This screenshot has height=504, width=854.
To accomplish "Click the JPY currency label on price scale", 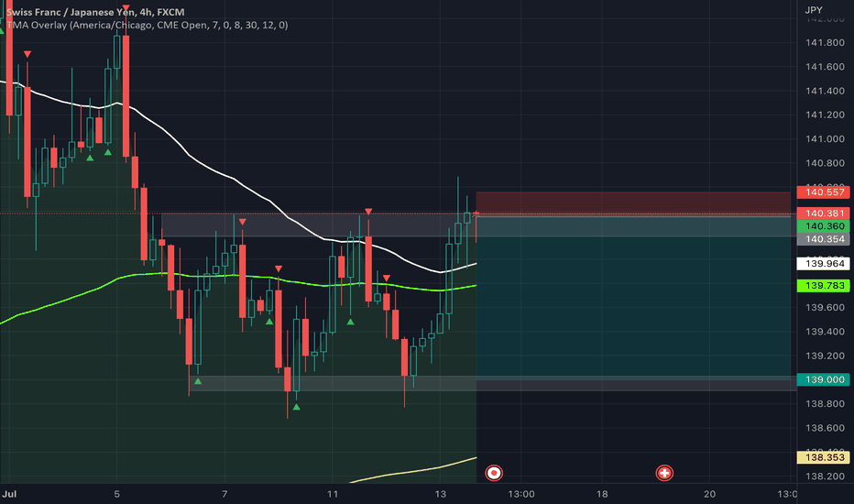I will click(x=814, y=10).
